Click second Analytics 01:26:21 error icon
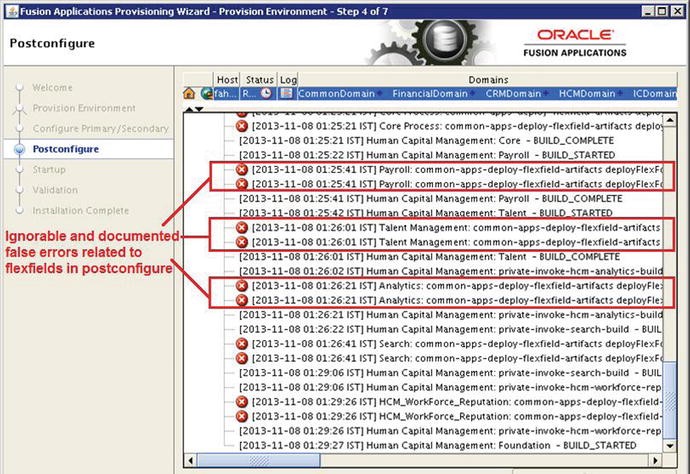 click(242, 300)
